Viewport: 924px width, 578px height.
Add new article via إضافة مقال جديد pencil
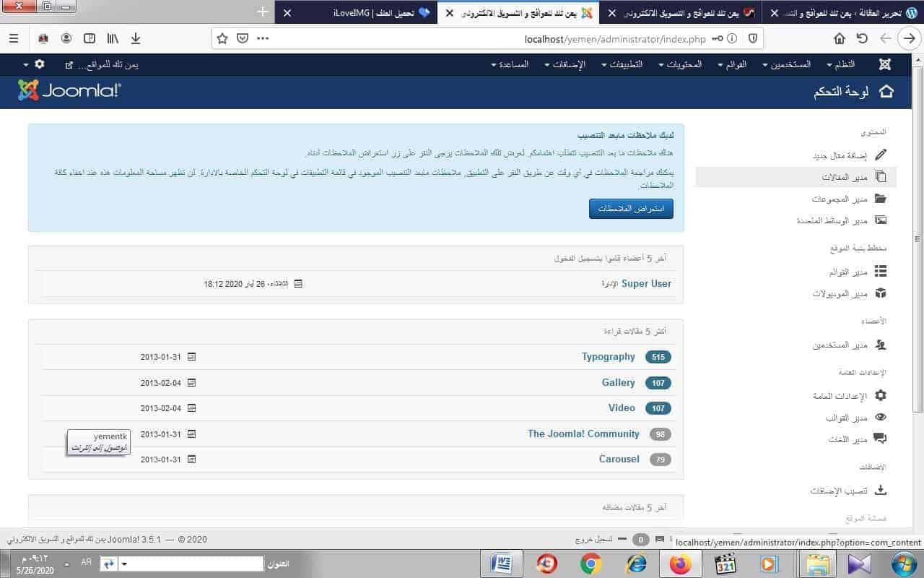point(881,155)
